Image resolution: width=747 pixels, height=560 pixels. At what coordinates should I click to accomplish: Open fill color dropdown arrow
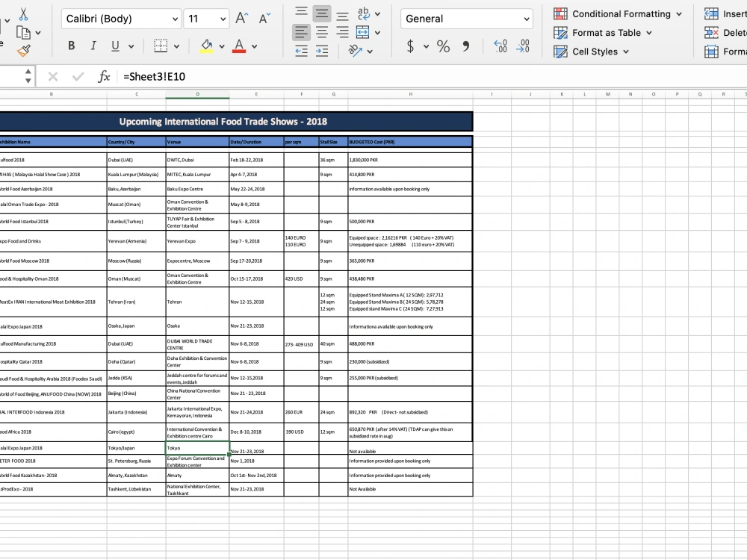[222, 46]
